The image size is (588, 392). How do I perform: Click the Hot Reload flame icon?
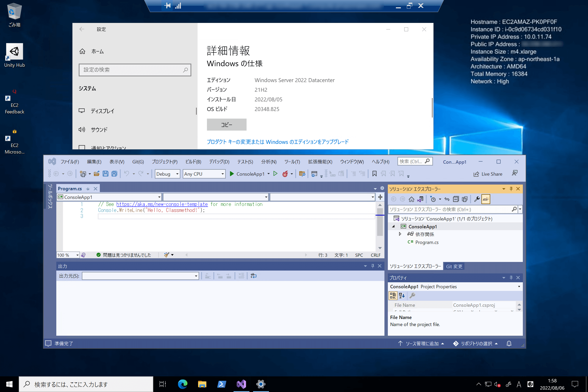tap(285, 174)
